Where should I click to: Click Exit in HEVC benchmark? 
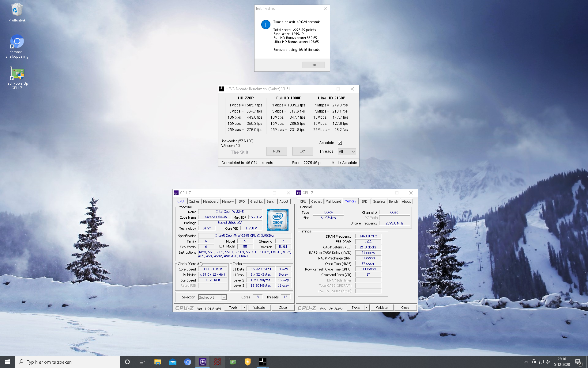(302, 151)
